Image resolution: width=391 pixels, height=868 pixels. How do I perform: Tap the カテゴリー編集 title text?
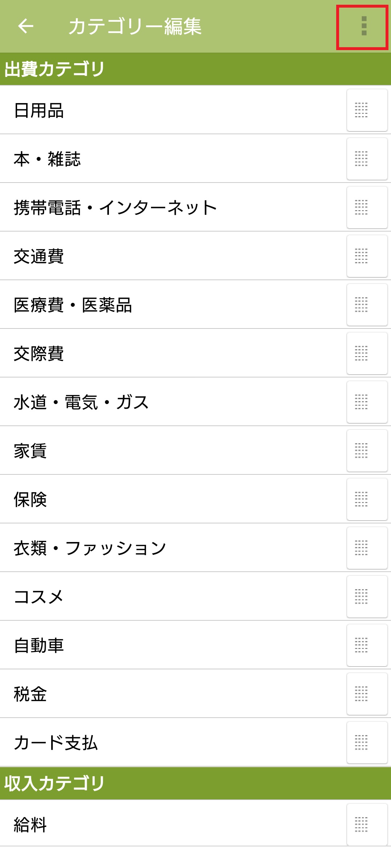point(135,26)
